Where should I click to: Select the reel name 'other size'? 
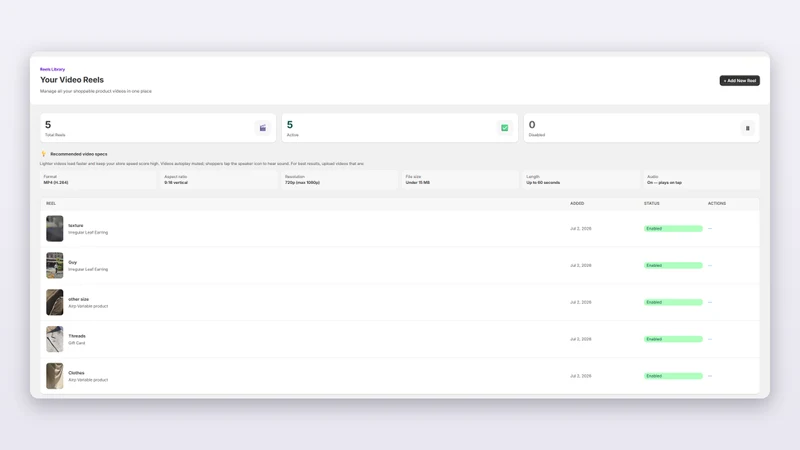(x=79, y=299)
